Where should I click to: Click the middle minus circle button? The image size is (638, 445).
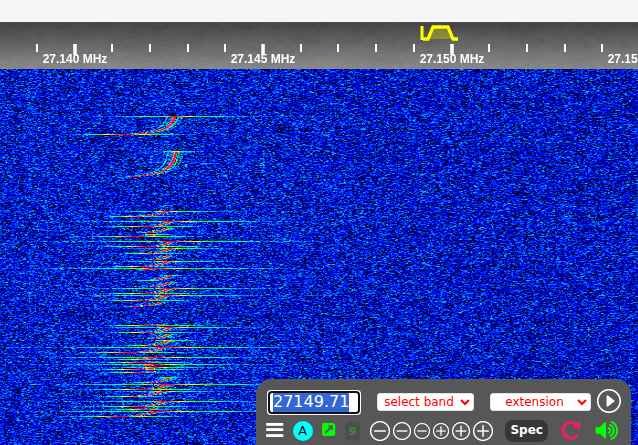(422, 431)
